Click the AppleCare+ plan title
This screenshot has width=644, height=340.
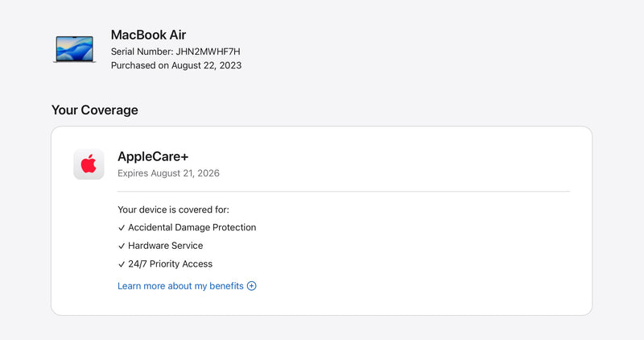click(x=152, y=157)
